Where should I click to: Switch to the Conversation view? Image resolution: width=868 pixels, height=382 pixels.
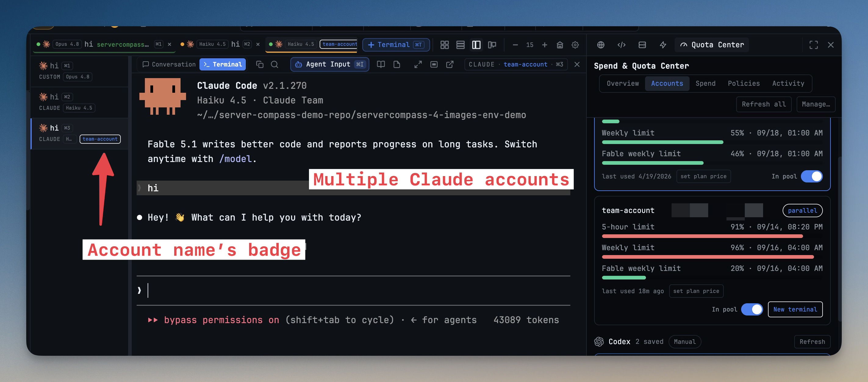point(169,64)
